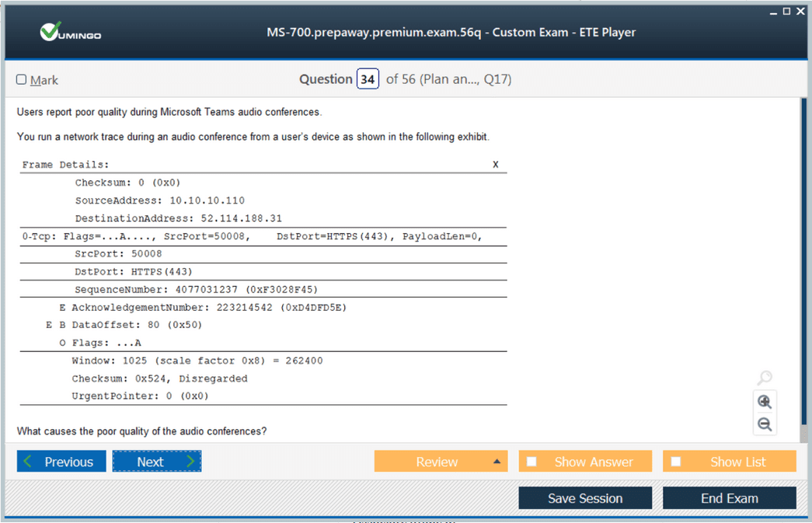The width and height of the screenshot is (812, 523).
Task: Expand the E AcknowledgementNumber row
Action: coord(62,308)
